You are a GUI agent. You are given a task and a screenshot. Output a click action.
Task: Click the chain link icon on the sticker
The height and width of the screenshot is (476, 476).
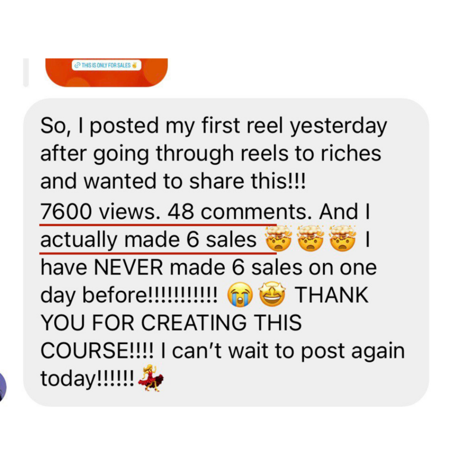click(x=77, y=65)
